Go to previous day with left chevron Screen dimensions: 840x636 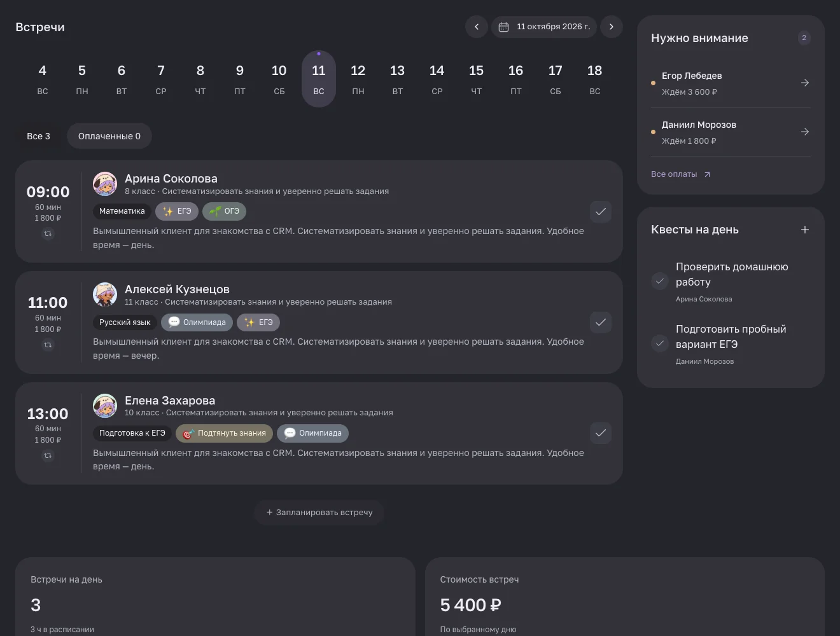477,27
